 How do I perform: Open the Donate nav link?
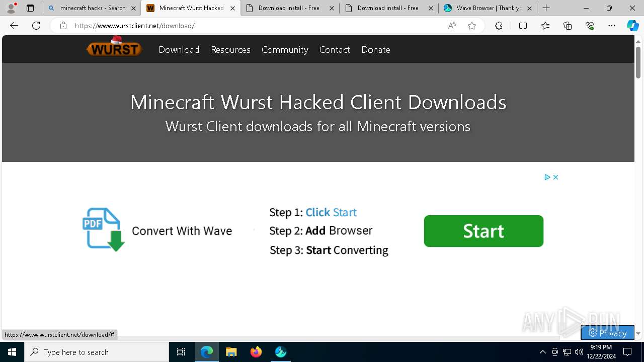[x=376, y=49]
